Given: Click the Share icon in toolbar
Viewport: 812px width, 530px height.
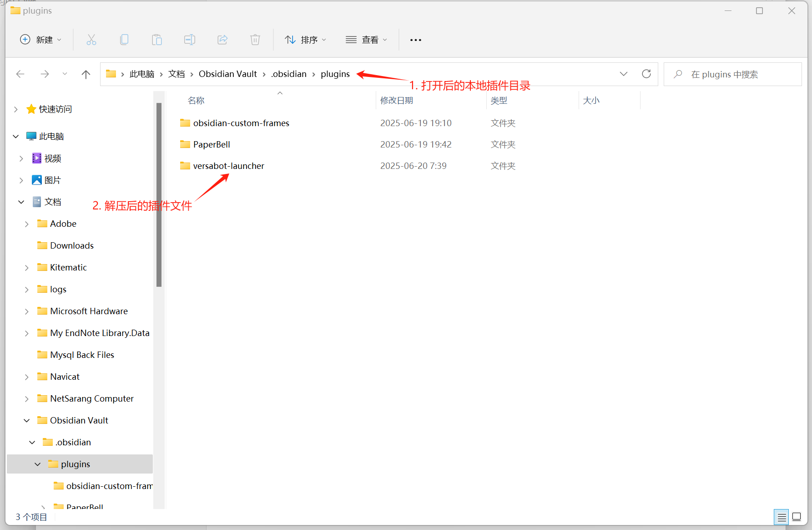Looking at the screenshot, I should pos(222,40).
